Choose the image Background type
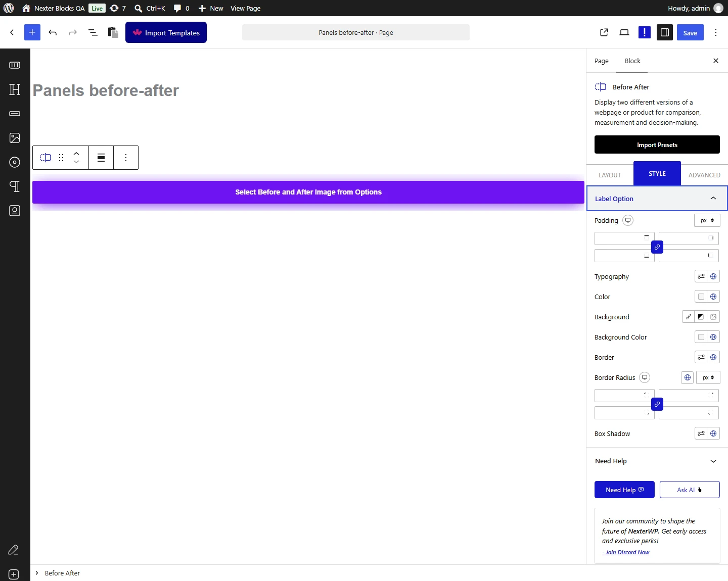The height and width of the screenshot is (581, 728). (713, 317)
